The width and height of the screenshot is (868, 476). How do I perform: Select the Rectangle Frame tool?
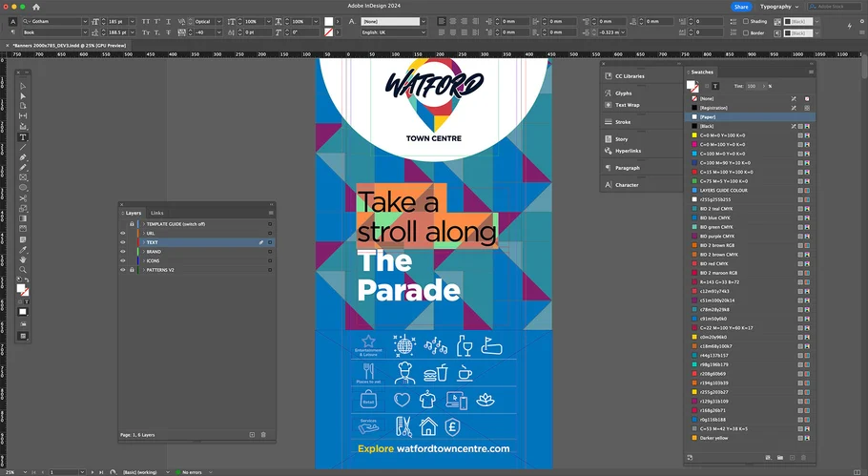tap(23, 177)
